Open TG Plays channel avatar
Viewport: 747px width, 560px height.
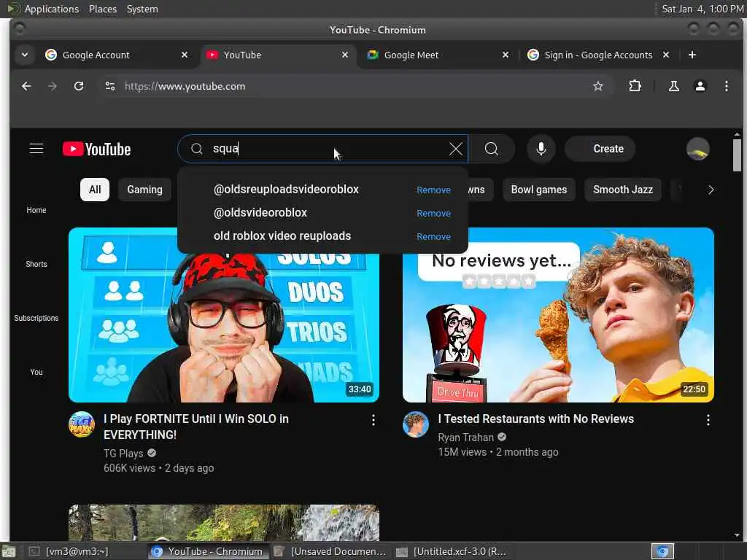pos(82,424)
